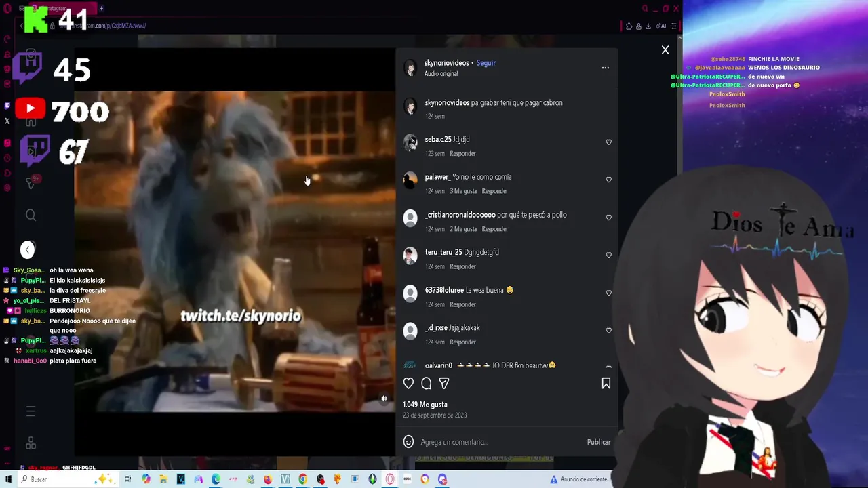Click 'Audio original' under the username
Image resolution: width=868 pixels, height=488 pixels.
click(x=441, y=74)
